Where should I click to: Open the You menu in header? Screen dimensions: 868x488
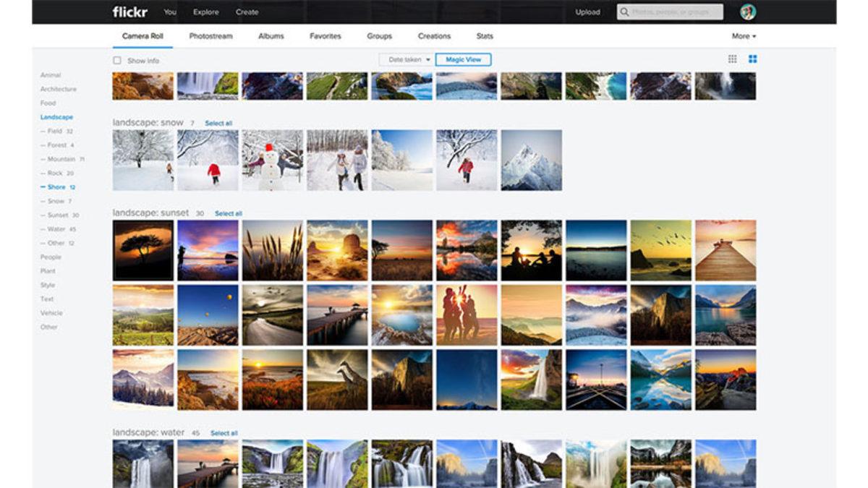pyautogui.click(x=170, y=12)
